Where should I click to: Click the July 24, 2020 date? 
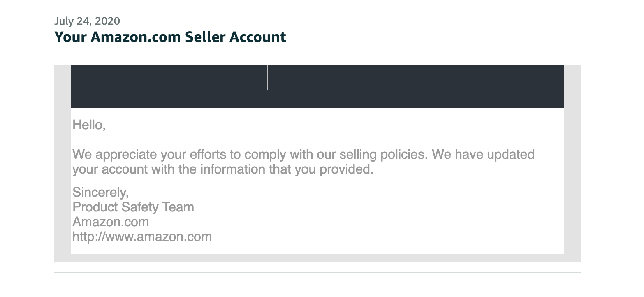click(x=87, y=21)
